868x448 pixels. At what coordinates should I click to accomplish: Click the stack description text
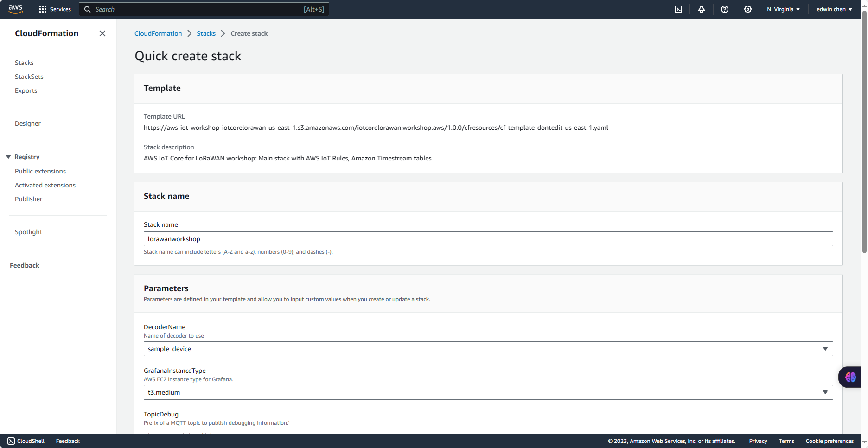point(287,158)
